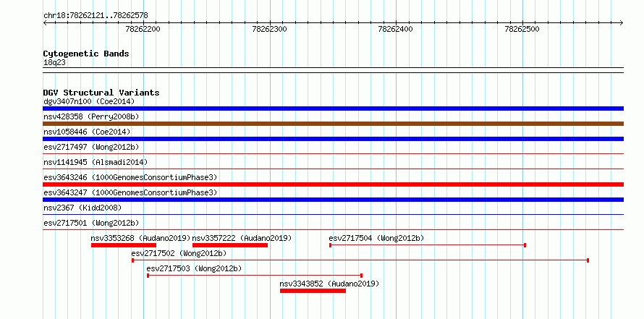The width and height of the screenshot is (644, 319).
Task: Select the thin esv2717504 span line
Action: 428,245
